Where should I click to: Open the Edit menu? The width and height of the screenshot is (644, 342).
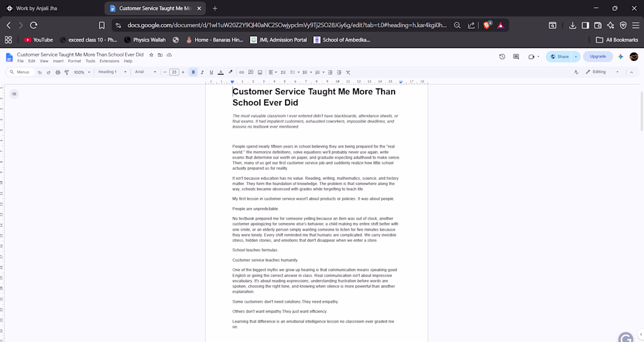32,61
